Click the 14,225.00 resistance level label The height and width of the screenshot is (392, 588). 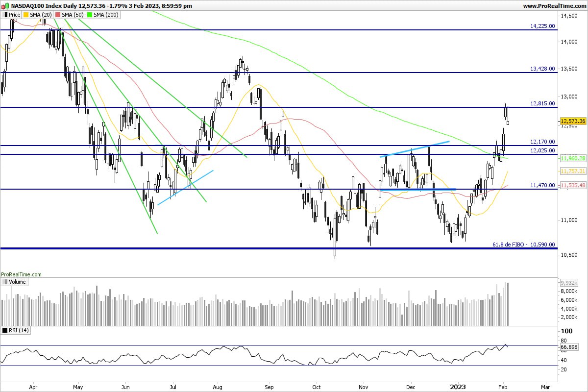[x=543, y=26]
